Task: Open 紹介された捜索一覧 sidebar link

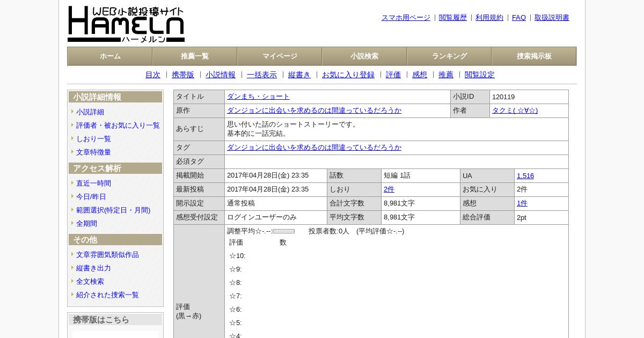Action: pos(107,295)
